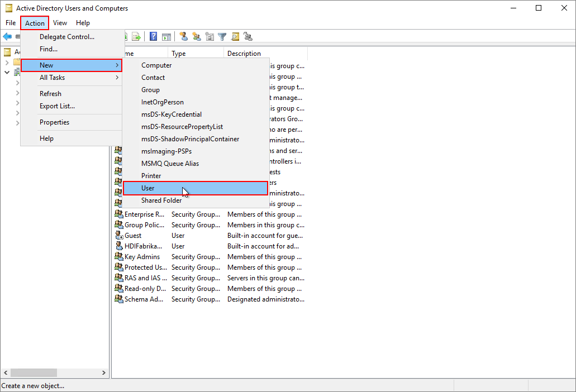
Task: Click the tree pane horizontal scrollbar thumb
Action: click(x=34, y=372)
